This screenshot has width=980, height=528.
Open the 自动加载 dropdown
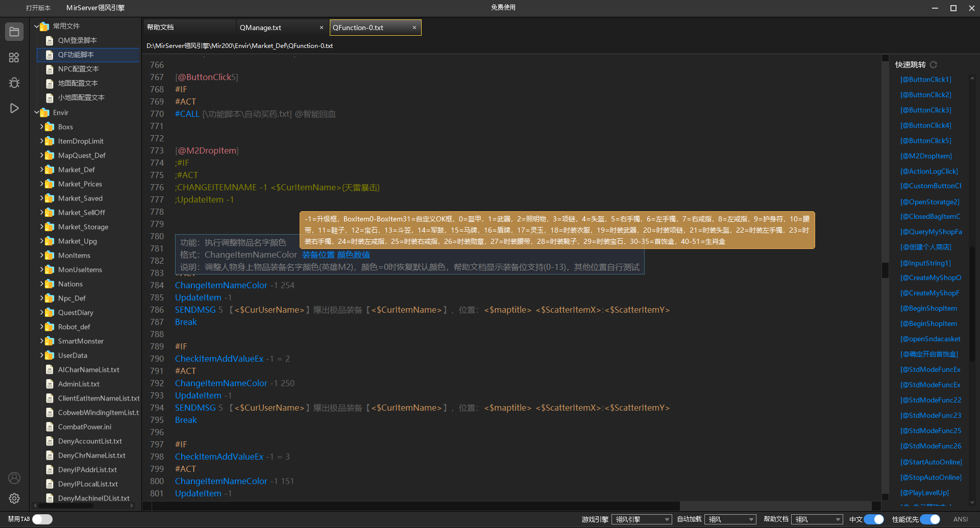pyautogui.click(x=730, y=519)
